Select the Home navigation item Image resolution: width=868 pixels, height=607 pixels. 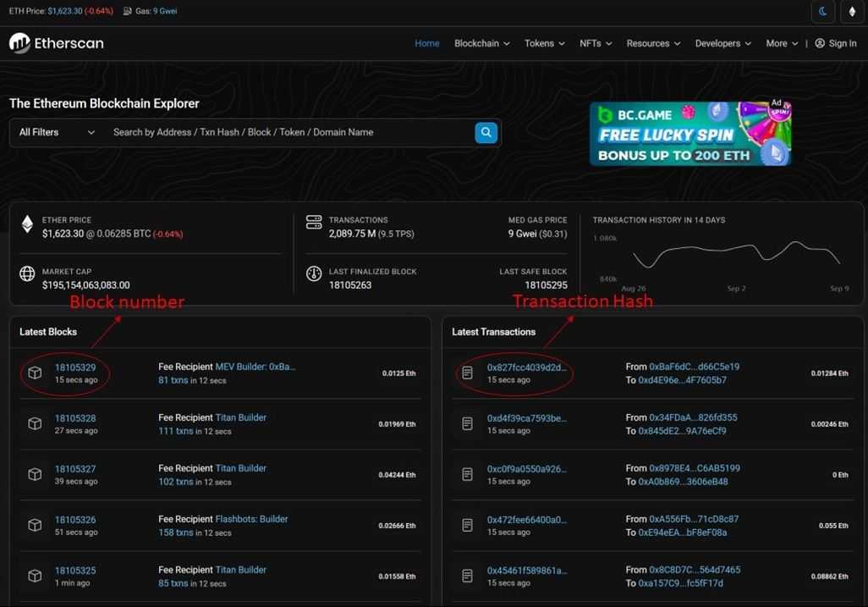click(x=427, y=43)
